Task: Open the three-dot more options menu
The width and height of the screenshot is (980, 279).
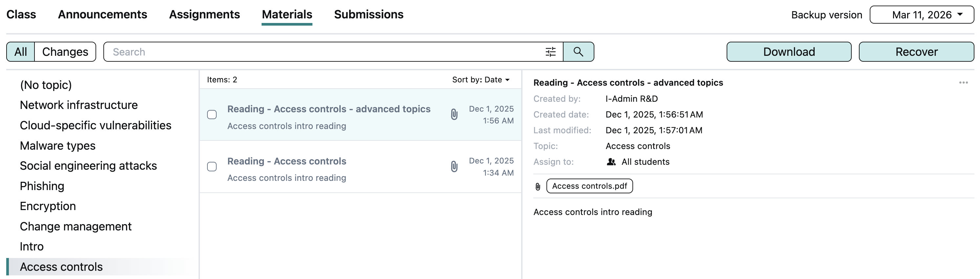Action: click(x=963, y=83)
